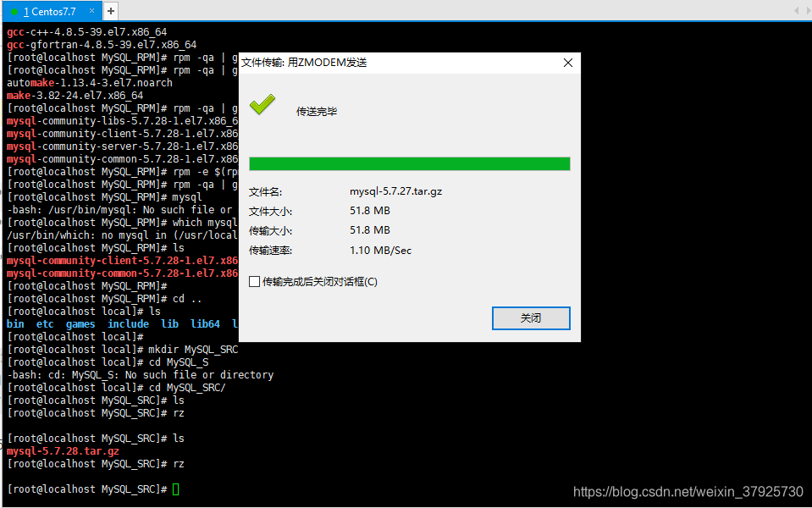Image resolution: width=812 pixels, height=508 pixels.
Task: Click the 传输速率 label in dialog
Action: [x=270, y=251]
